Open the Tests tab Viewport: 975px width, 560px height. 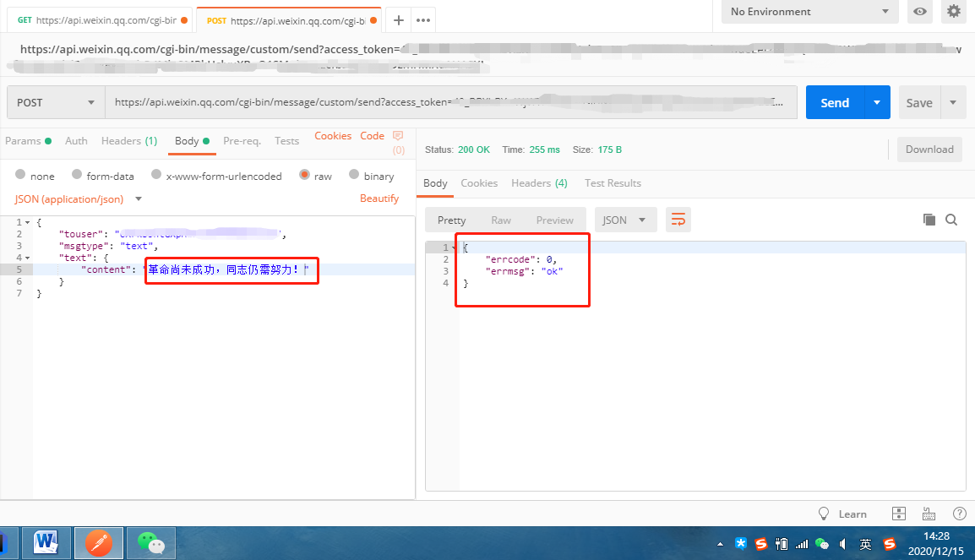pos(286,141)
